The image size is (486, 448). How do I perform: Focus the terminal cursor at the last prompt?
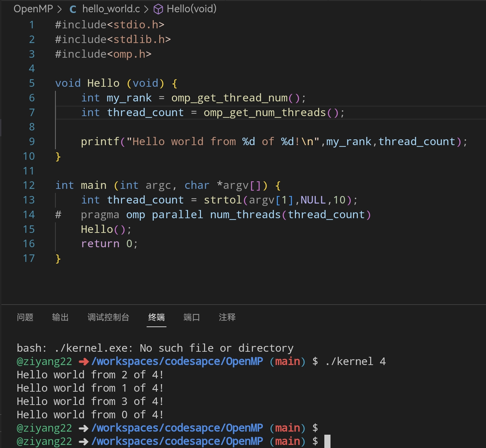coord(327,441)
